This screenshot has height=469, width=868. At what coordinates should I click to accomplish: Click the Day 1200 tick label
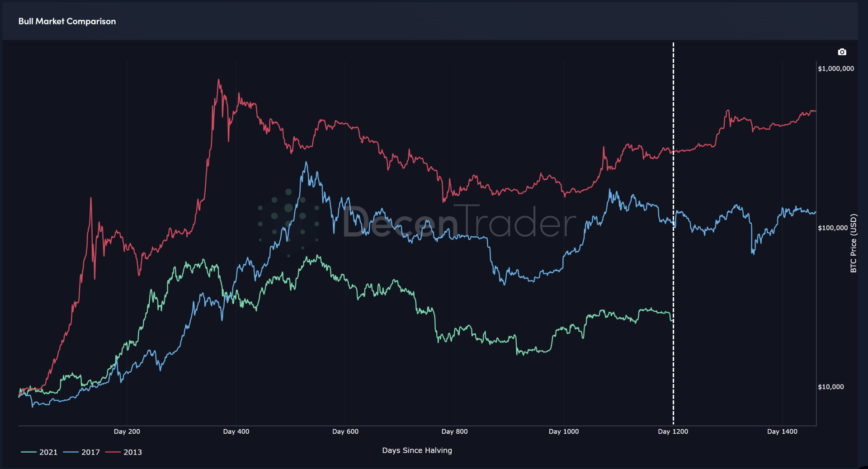(x=673, y=431)
